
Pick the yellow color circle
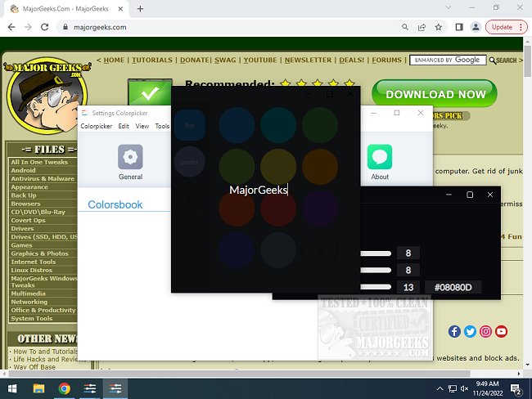coord(278,167)
